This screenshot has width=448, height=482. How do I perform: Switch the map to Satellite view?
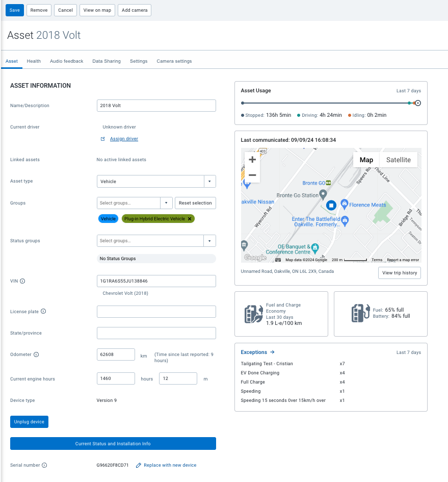pyautogui.click(x=399, y=160)
